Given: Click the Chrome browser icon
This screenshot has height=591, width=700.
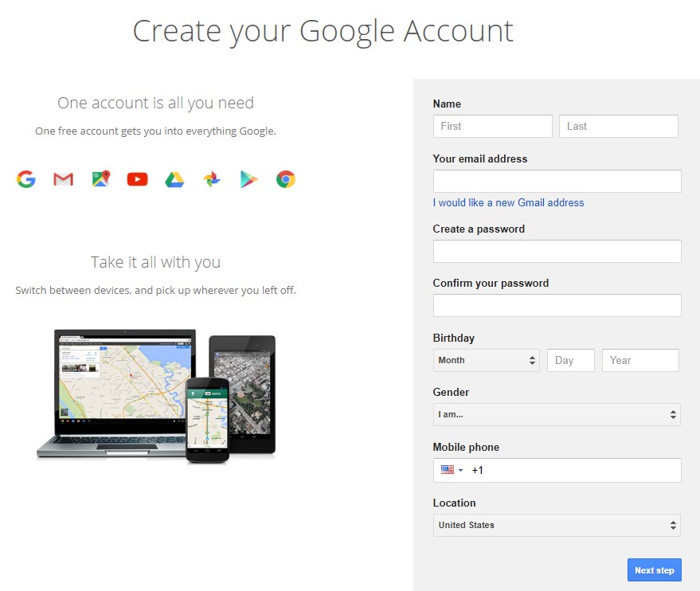Looking at the screenshot, I should pyautogui.click(x=286, y=179).
